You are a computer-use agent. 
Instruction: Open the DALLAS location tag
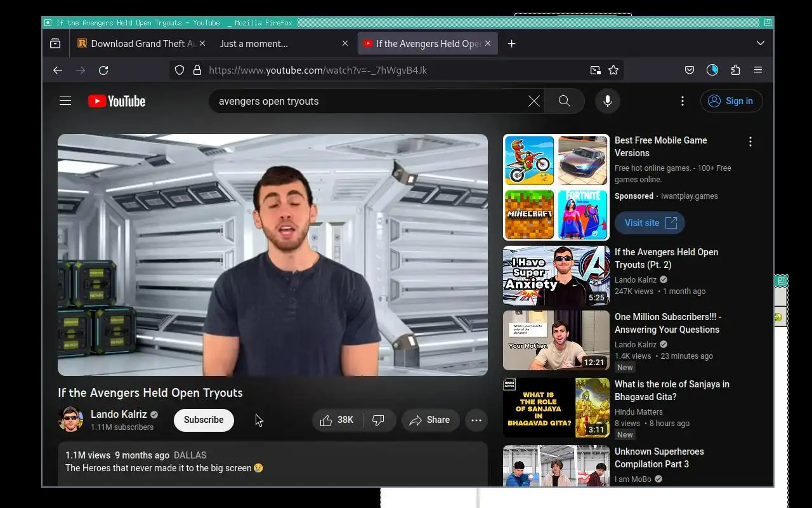(x=190, y=455)
